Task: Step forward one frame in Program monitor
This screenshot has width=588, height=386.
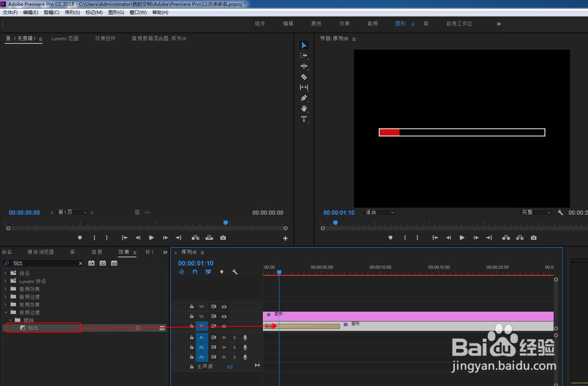Action: (476, 238)
